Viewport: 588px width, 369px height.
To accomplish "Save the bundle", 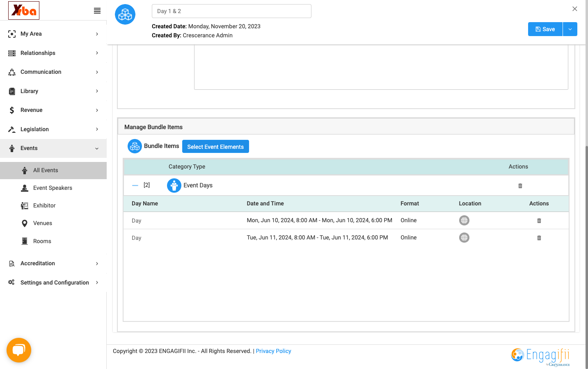I will tap(545, 29).
